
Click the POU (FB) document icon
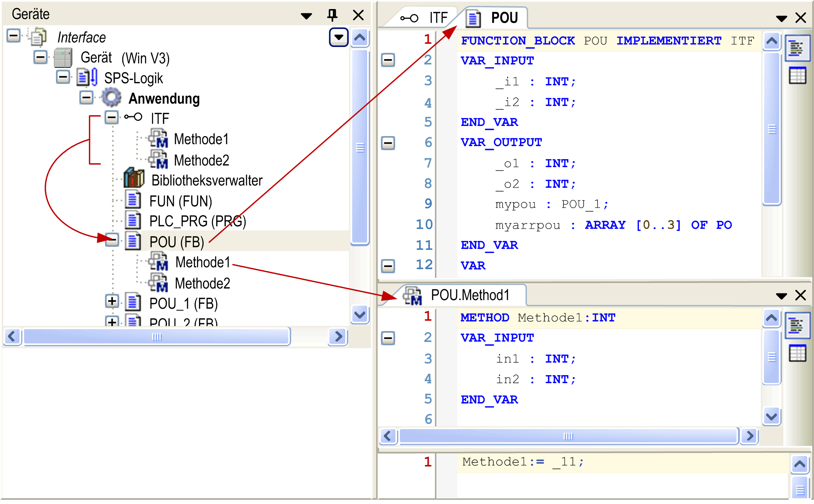tap(133, 241)
